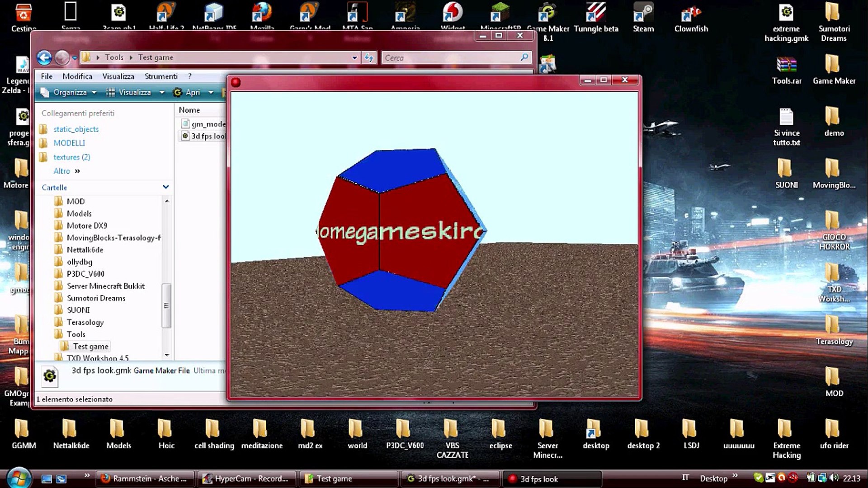Open the Organizza dropdown menu

(x=69, y=92)
